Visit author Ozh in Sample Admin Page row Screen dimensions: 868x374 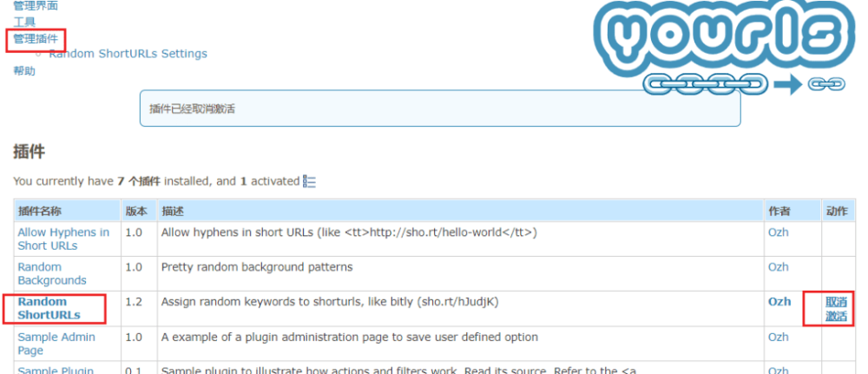click(x=778, y=338)
